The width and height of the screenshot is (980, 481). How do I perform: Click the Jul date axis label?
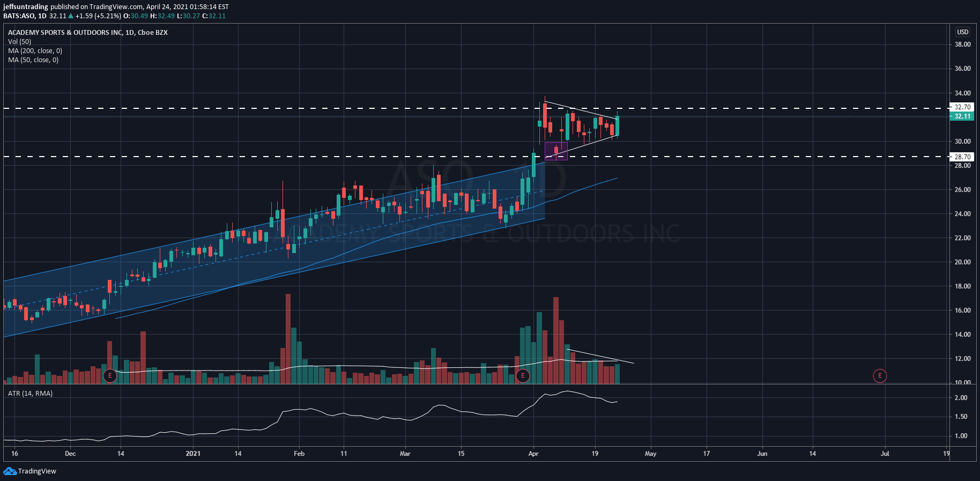[x=885, y=454]
